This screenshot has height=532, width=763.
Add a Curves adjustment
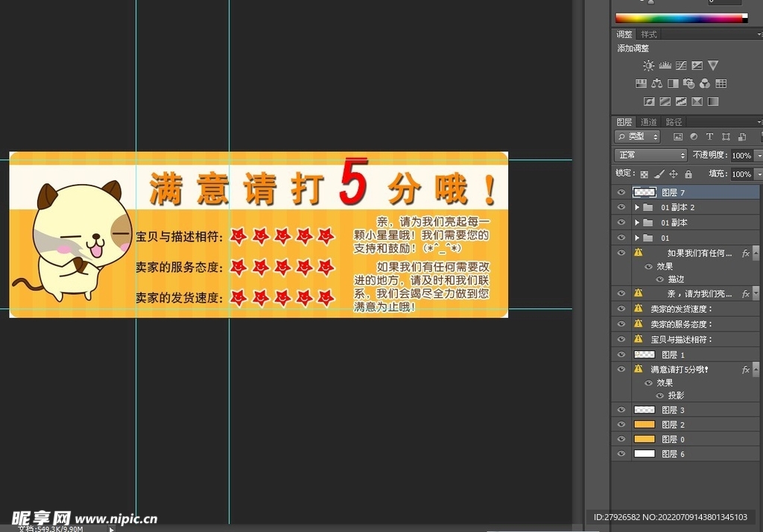click(681, 66)
